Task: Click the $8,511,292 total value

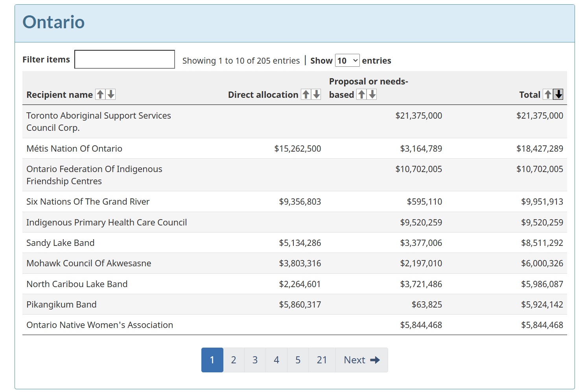Action: click(x=542, y=243)
